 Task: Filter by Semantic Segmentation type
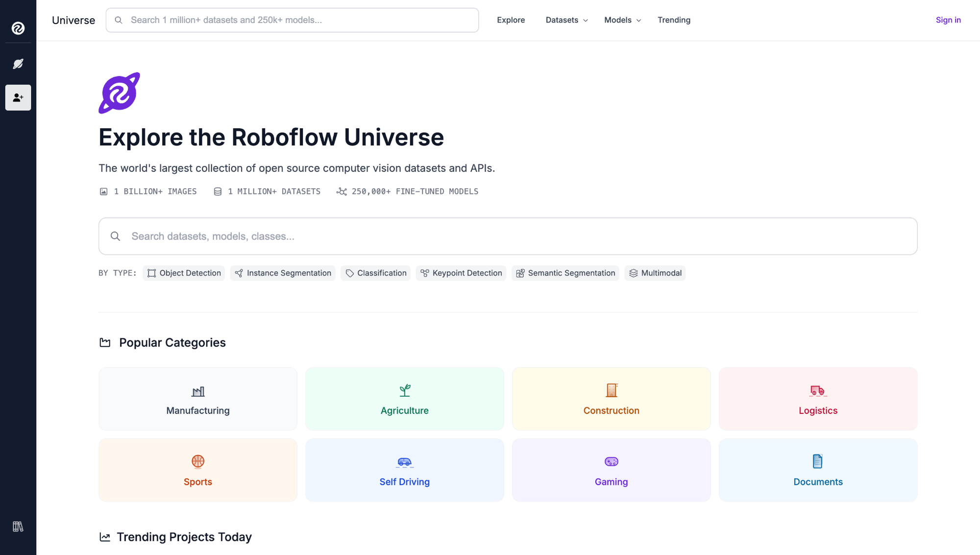[x=565, y=273]
